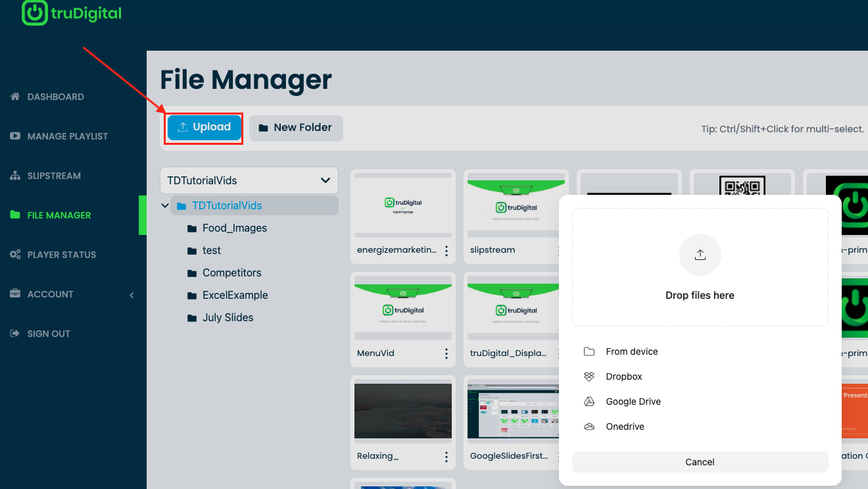The width and height of the screenshot is (868, 489).
Task: Collapse the TDTutorialVids tree node
Action: coord(164,206)
